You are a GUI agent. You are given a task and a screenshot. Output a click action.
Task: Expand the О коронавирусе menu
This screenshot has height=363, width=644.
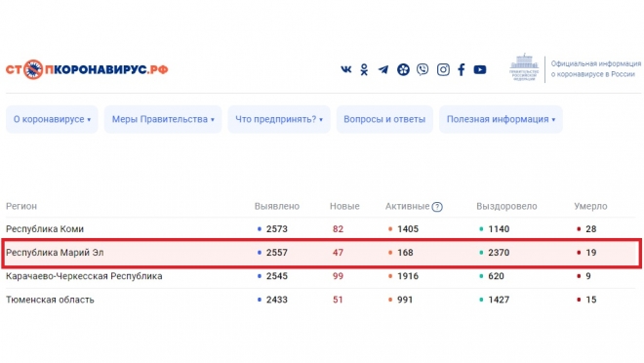[x=52, y=119]
